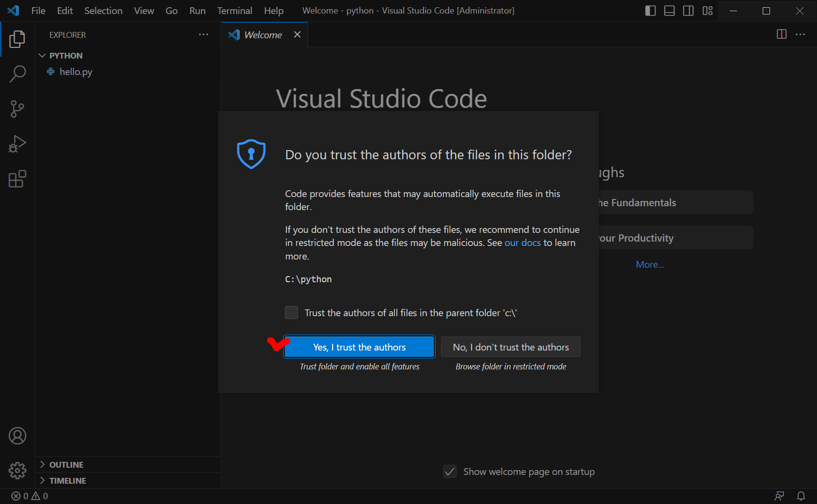Open the Explorer view in activity bar
817x504 pixels.
17,39
